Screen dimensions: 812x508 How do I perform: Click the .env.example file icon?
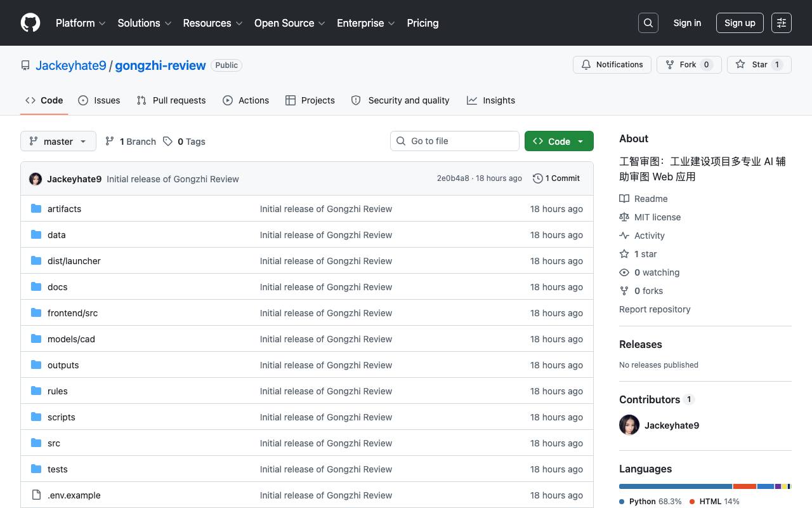[x=36, y=495]
